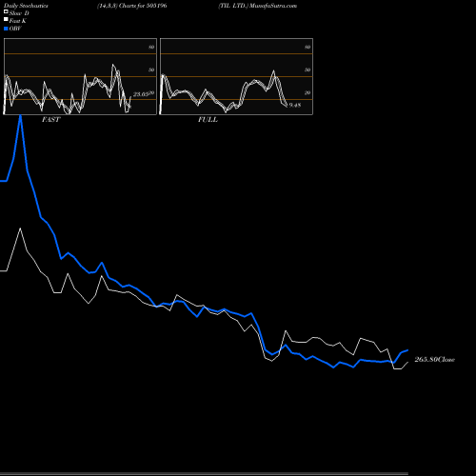476x476 pixels.
Task: Click the Slow D legend swatch
Action: [x=6, y=12]
